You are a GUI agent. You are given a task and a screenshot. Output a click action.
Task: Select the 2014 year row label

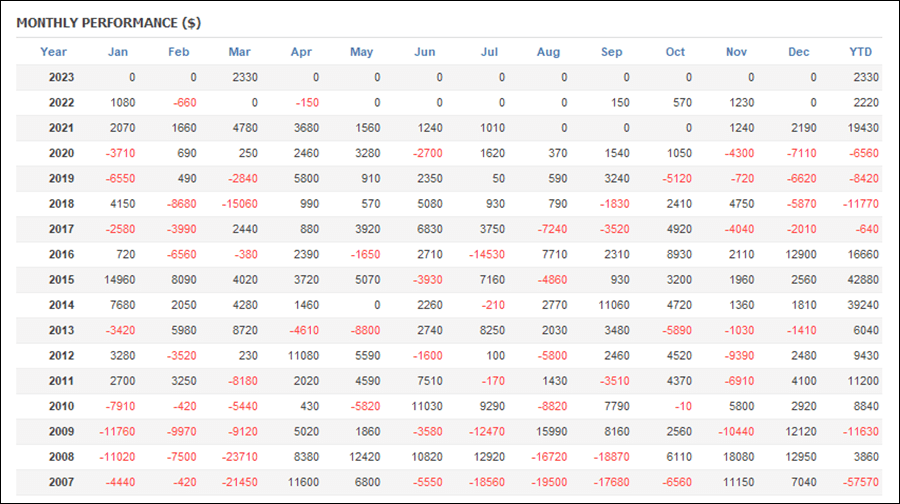click(61, 305)
